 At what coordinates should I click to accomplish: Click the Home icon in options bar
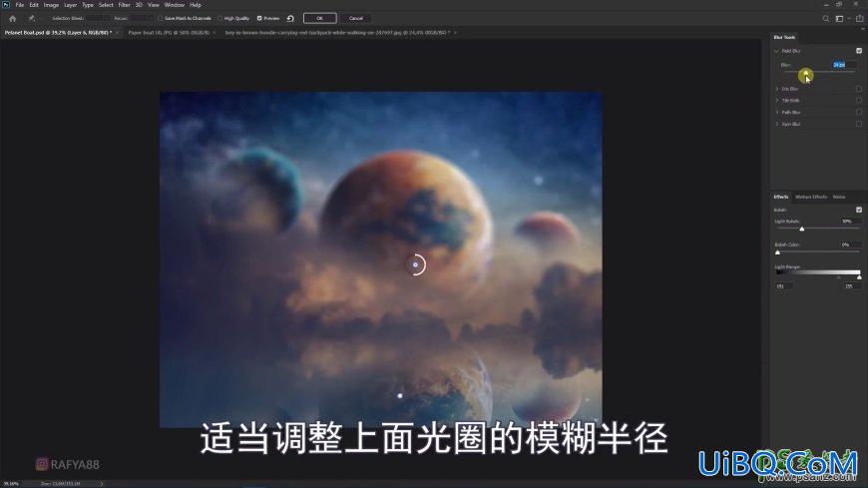tap(13, 18)
